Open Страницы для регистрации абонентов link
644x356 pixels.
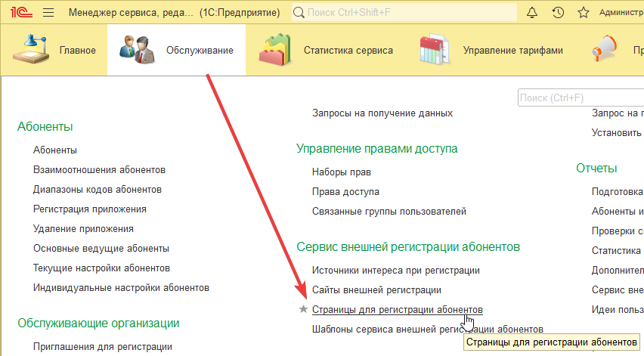coord(397,309)
